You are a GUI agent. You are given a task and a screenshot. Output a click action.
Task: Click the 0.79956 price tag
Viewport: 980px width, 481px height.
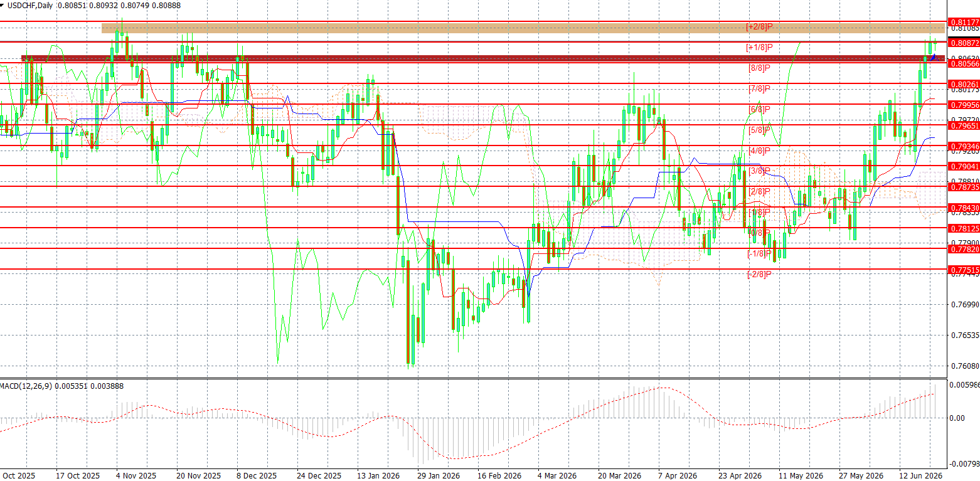coord(965,105)
